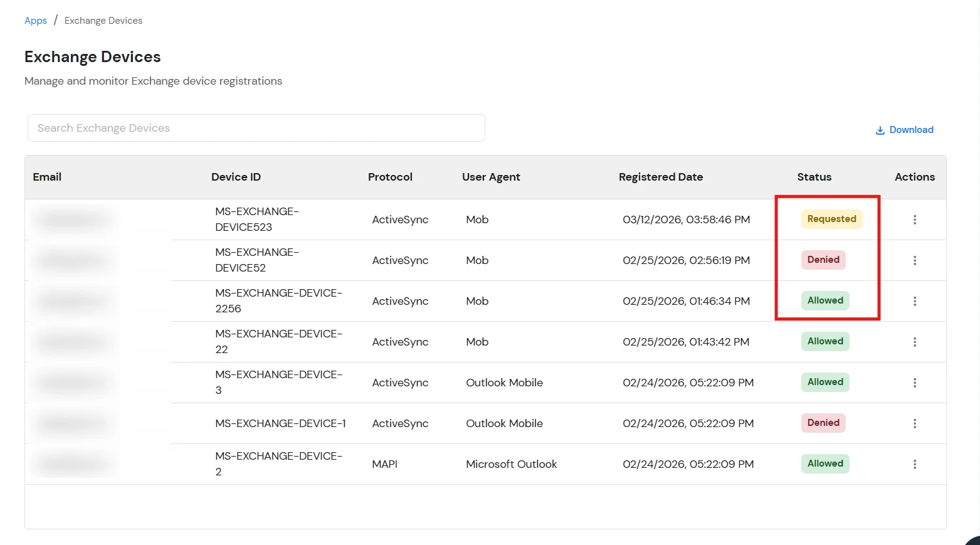Click the Status column header
980x545 pixels.
coord(814,177)
